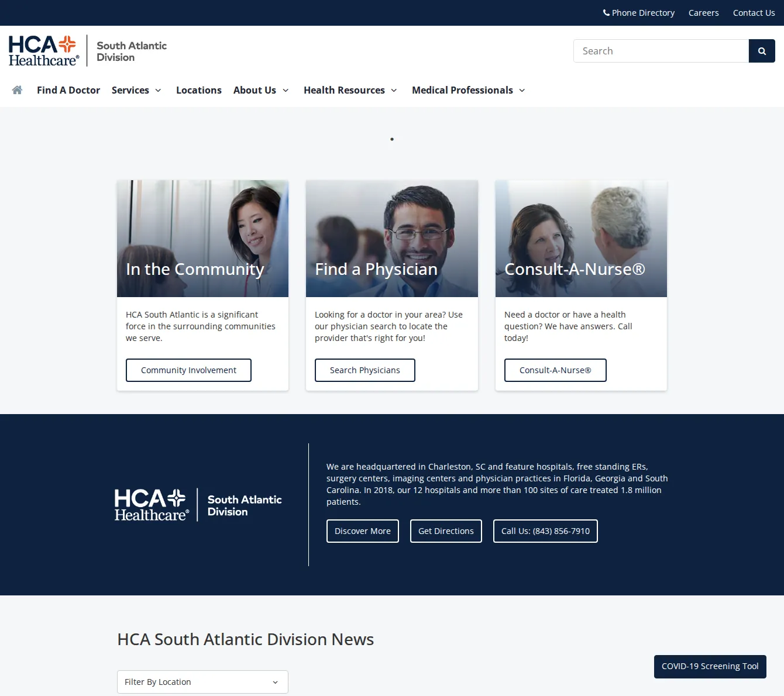Viewport: 784px width, 696px height.
Task: Open the Contact Us link
Action: tap(754, 13)
